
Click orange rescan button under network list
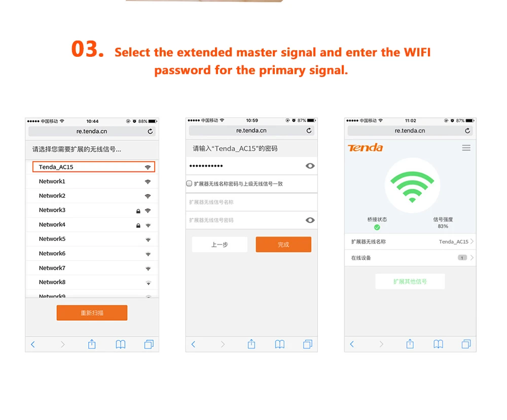92,313
